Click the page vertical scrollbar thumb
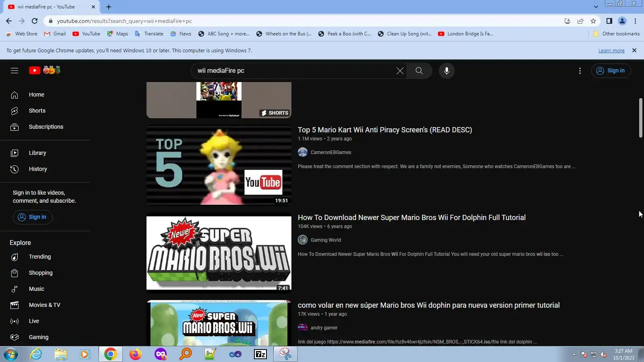The height and width of the screenshot is (362, 644). (x=641, y=118)
